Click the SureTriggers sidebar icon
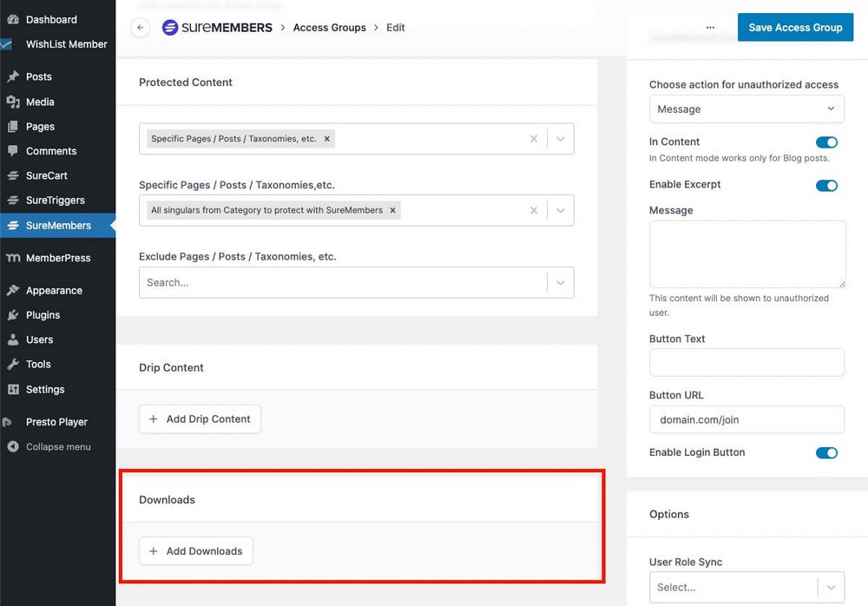868x606 pixels. (13, 200)
